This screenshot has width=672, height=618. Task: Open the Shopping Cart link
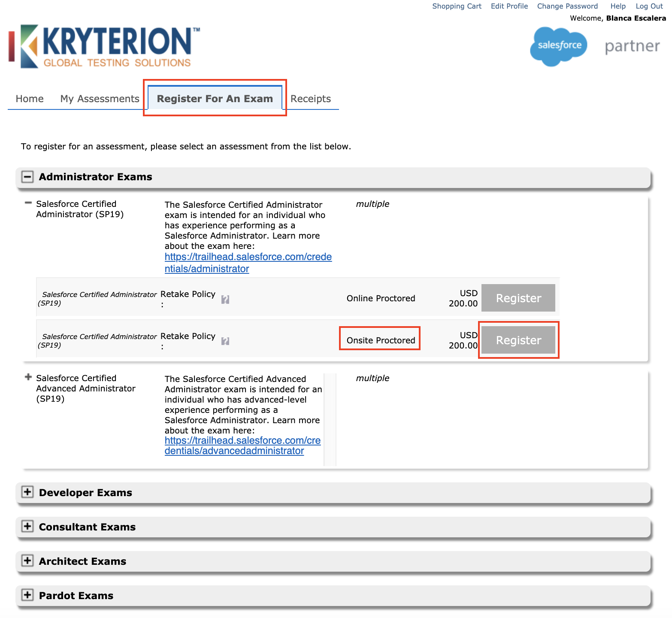click(457, 6)
